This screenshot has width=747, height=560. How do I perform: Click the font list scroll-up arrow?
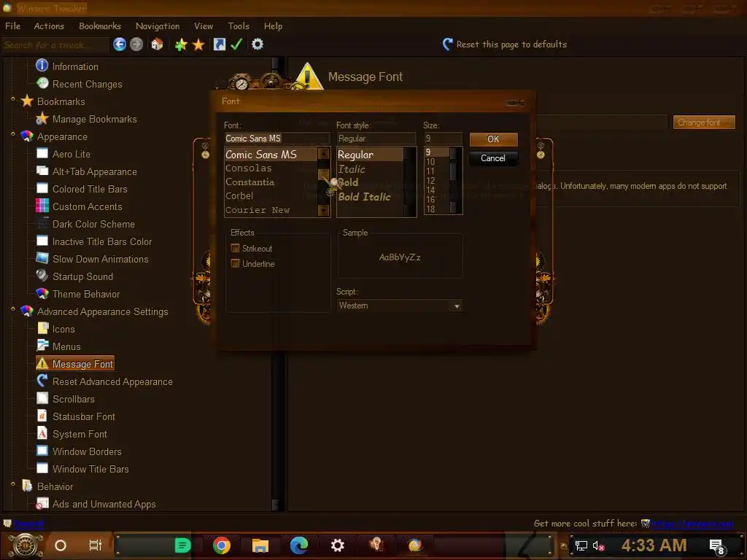(323, 153)
